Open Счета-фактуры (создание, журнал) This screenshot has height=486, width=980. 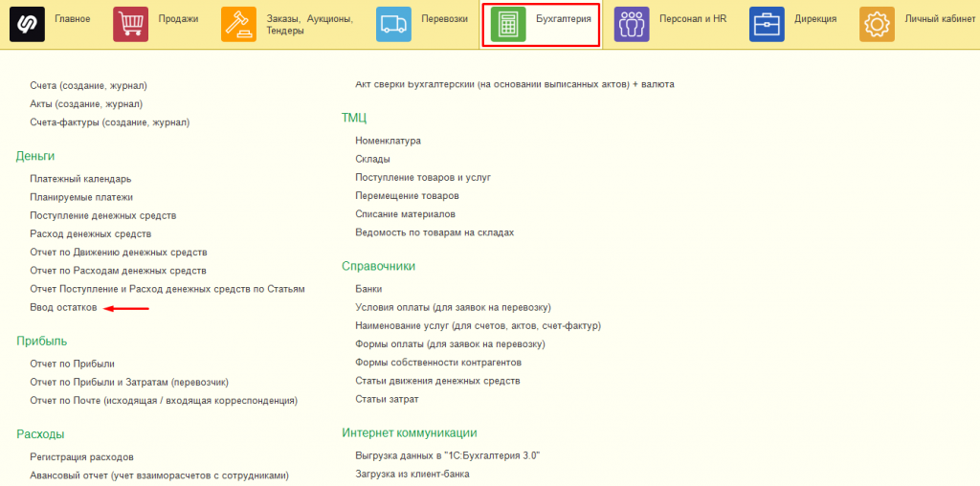(x=109, y=122)
